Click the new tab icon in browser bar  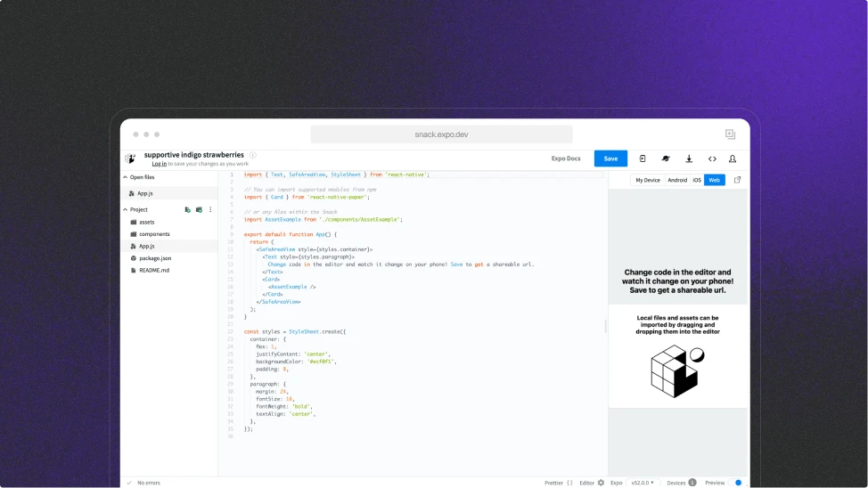pyautogui.click(x=730, y=134)
